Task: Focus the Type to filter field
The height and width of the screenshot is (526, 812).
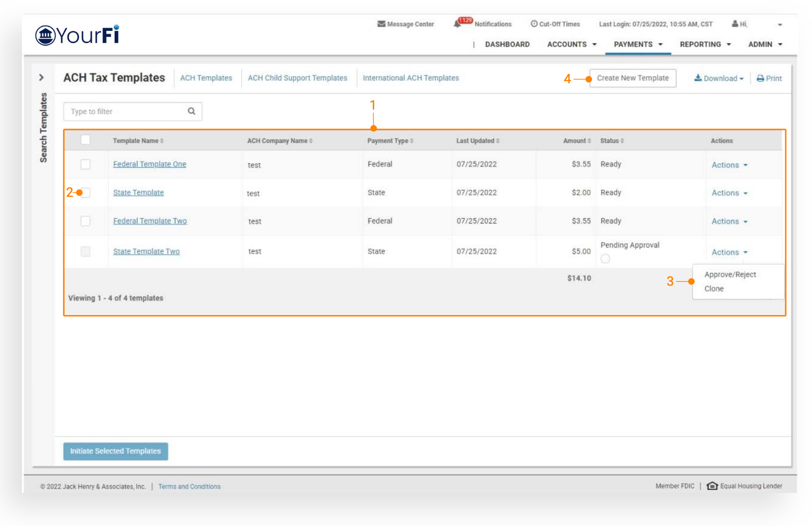Action: pyautogui.click(x=127, y=111)
